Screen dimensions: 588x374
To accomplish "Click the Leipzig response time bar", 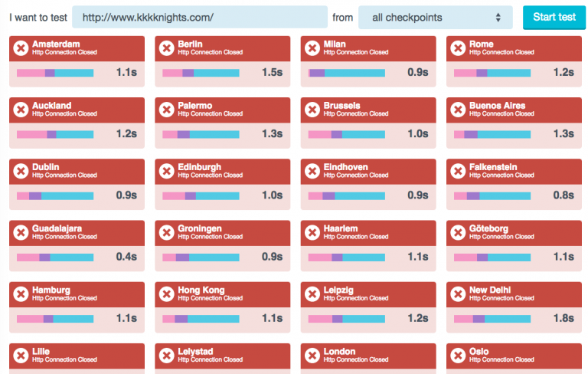I will tap(346, 319).
